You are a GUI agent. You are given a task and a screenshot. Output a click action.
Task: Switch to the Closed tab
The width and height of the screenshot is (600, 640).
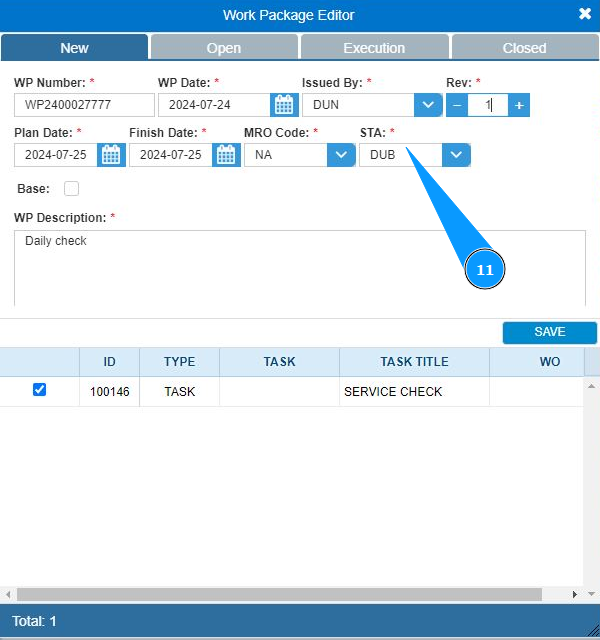click(525, 47)
